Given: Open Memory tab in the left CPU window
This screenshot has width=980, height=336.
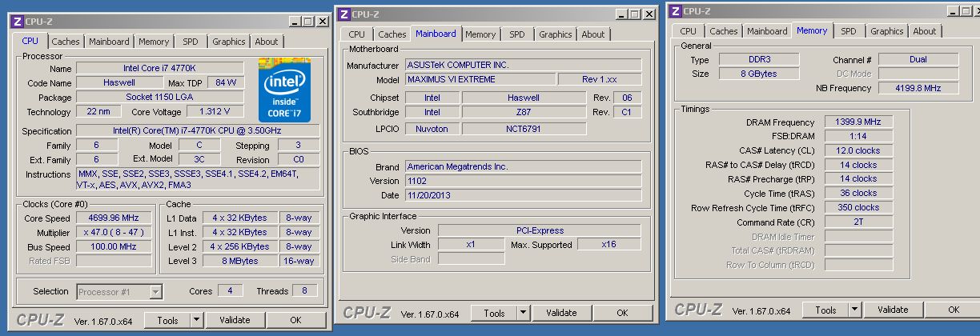Looking at the screenshot, I should pyautogui.click(x=154, y=42).
